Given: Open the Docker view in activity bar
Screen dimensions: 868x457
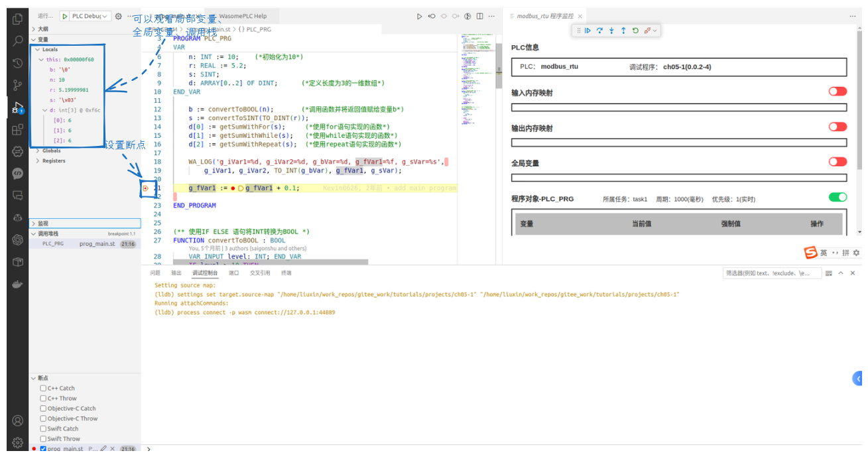Looking at the screenshot, I should (x=18, y=285).
